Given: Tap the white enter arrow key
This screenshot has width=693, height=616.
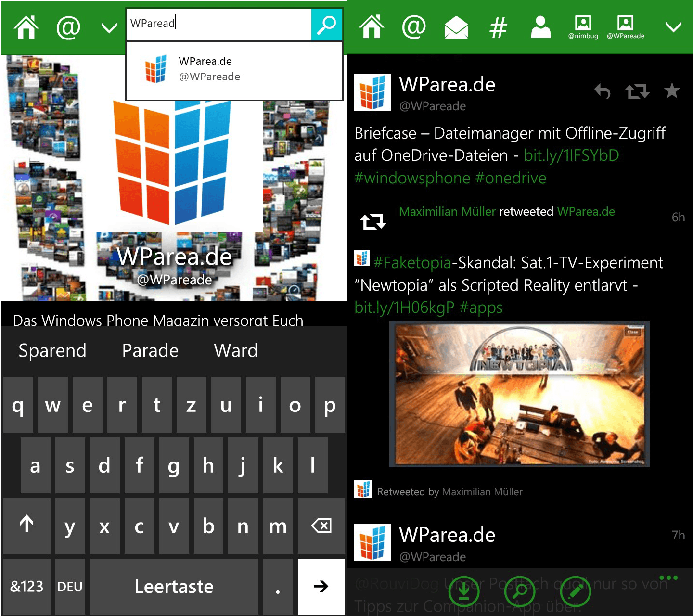Looking at the screenshot, I should click(x=321, y=586).
